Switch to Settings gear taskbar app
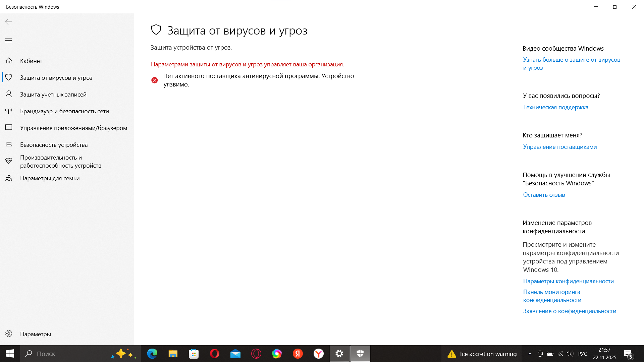 click(339, 354)
